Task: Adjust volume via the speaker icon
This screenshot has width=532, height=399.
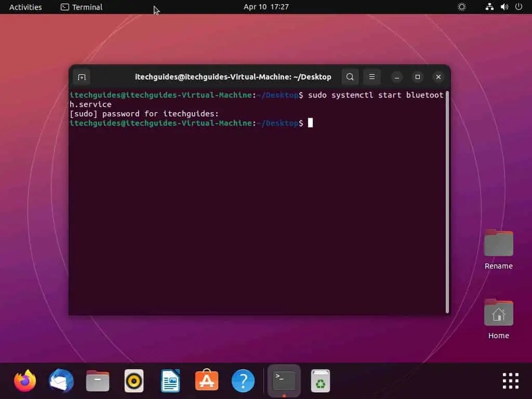Action: (503, 7)
